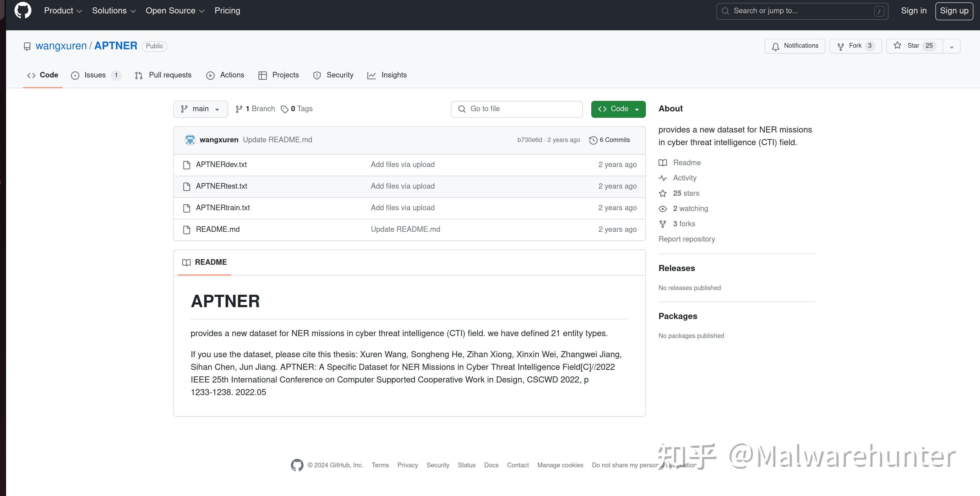Click the GitHub logo in the footer

297,465
